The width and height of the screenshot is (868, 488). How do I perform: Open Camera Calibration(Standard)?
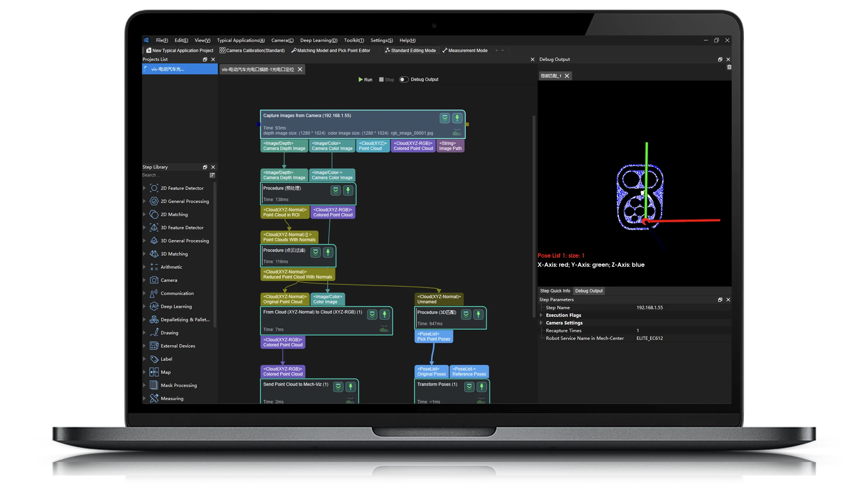tap(252, 50)
